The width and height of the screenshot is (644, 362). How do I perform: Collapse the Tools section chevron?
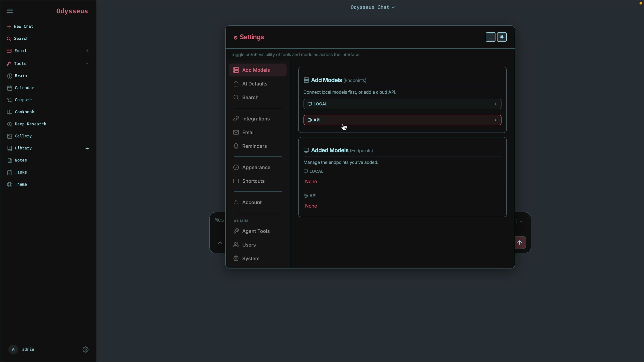[87, 64]
